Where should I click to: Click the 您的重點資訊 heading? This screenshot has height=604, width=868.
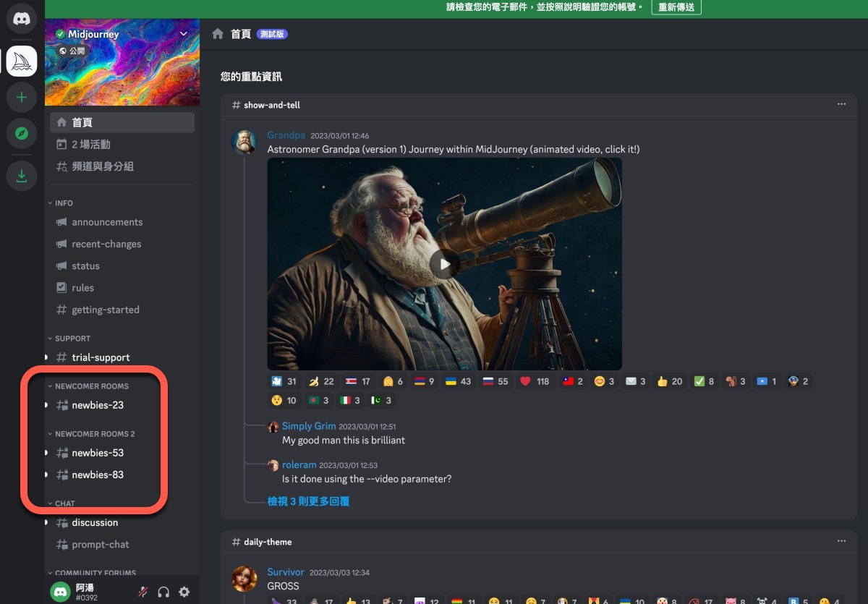tap(252, 75)
